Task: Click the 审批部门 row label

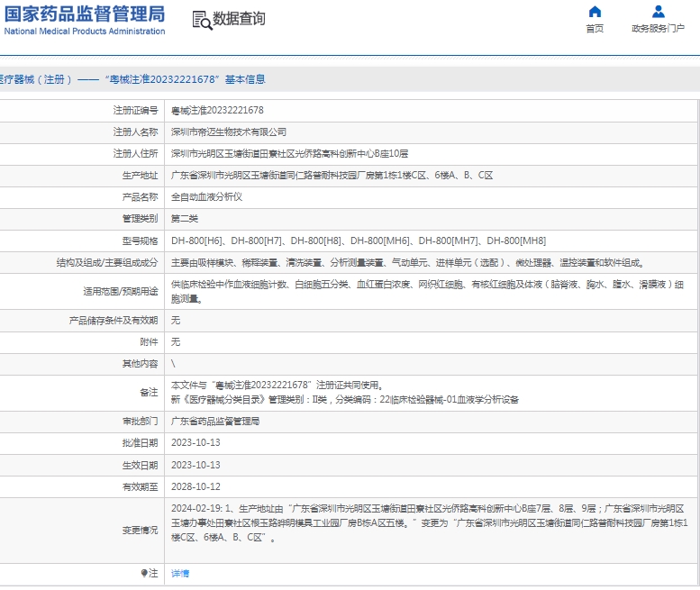Action: pos(140,422)
